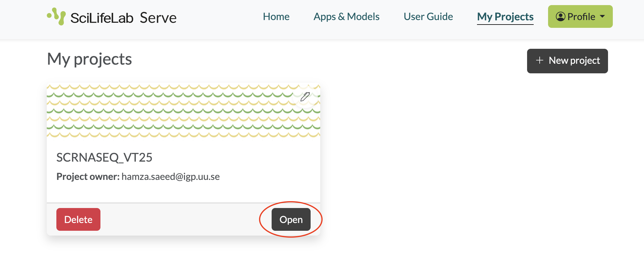This screenshot has height=258, width=644.
Task: Click the user avatar icon in the Profile button
Action: pos(560,16)
